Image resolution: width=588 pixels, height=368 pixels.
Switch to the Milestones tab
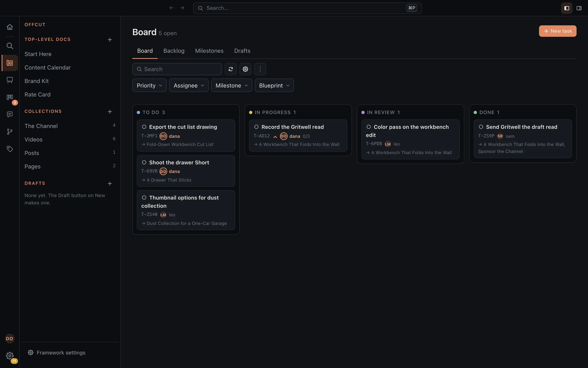[x=209, y=51]
